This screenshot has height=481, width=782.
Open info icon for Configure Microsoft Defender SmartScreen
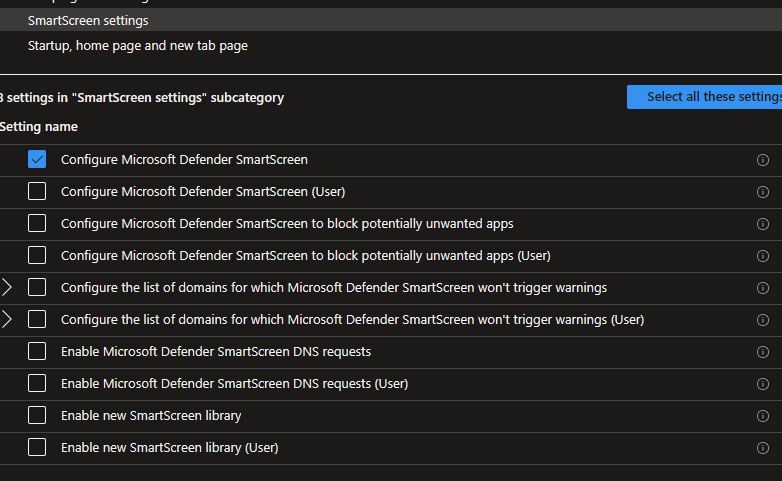[x=763, y=160]
